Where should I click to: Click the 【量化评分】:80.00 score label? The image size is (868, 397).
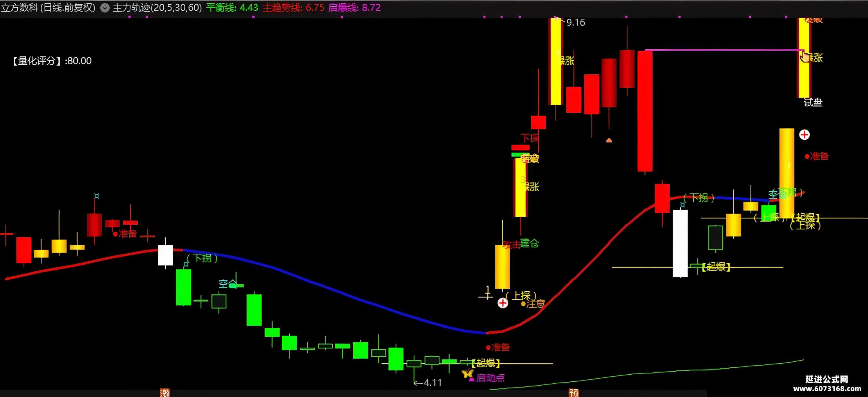(x=52, y=61)
